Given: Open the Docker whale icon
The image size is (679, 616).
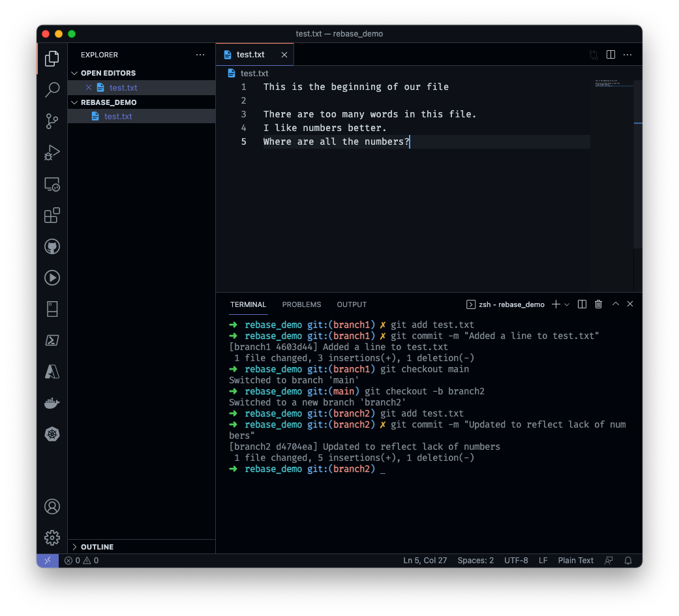Looking at the screenshot, I should (x=52, y=403).
